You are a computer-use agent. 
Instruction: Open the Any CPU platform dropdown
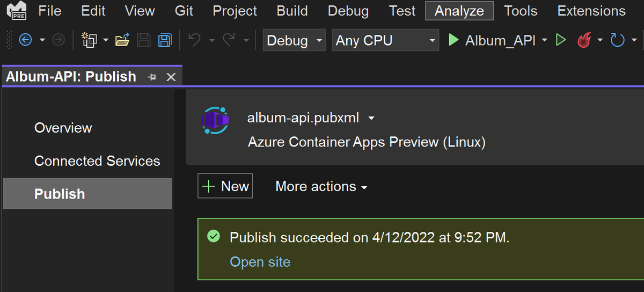pyautogui.click(x=385, y=40)
